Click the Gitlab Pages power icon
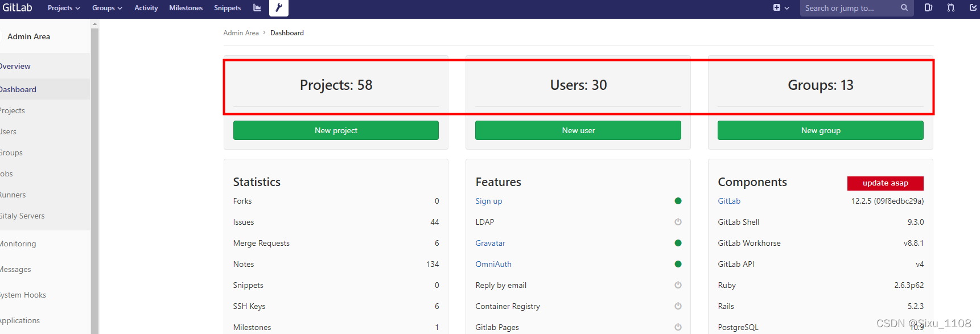The image size is (980, 334). pos(678,327)
